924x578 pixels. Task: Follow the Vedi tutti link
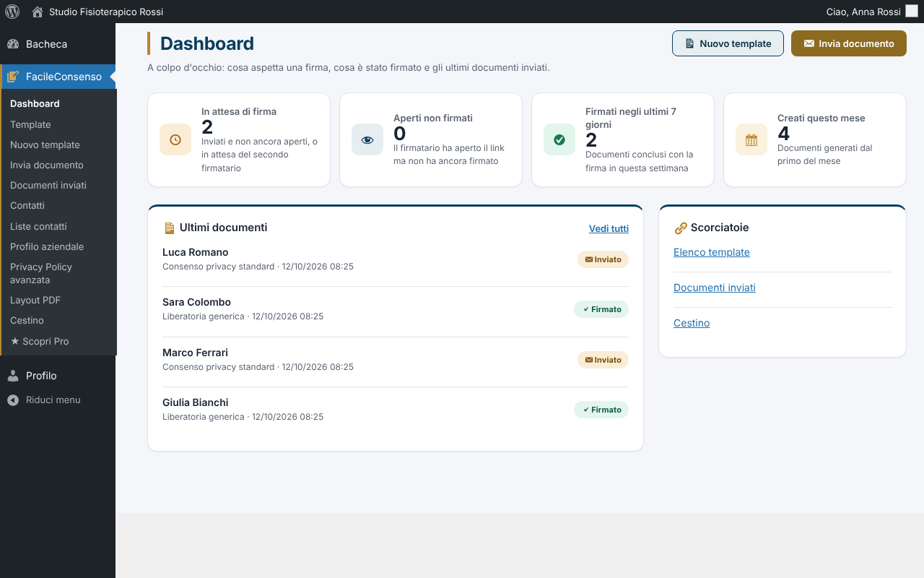coord(609,228)
